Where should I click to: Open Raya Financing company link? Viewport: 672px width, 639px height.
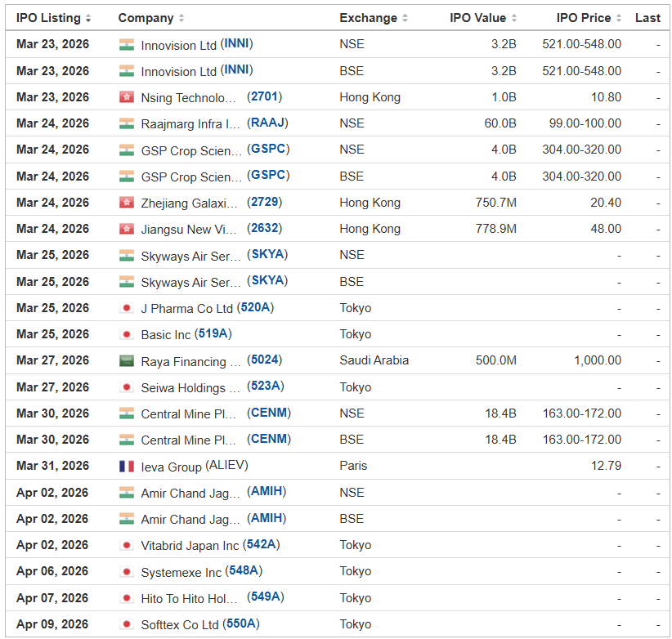191,361
